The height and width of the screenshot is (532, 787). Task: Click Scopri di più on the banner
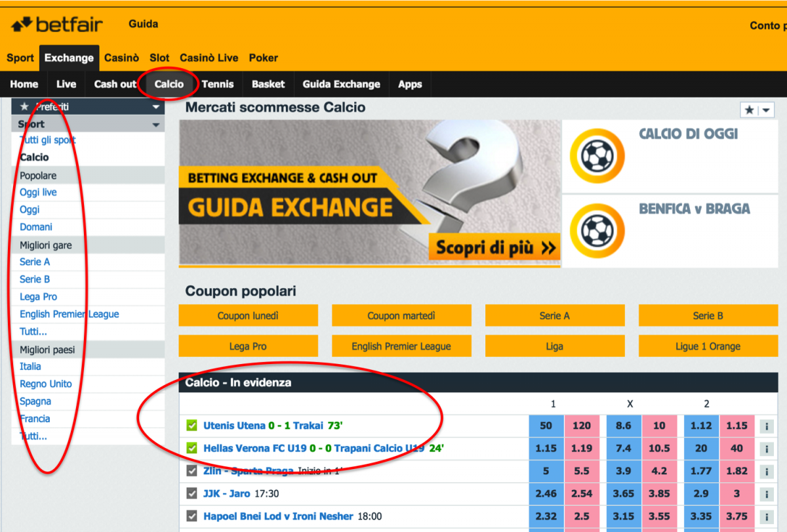(496, 248)
